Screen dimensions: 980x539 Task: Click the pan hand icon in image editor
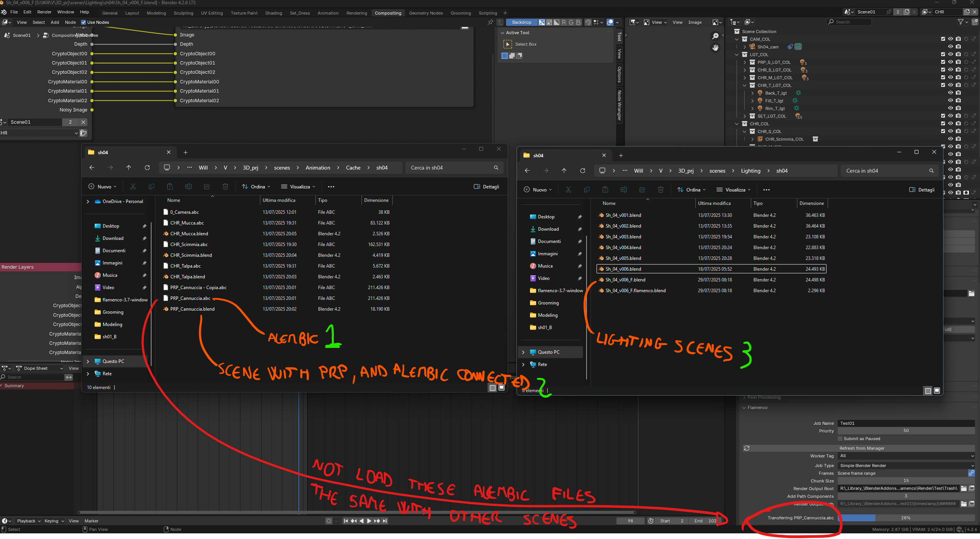(x=715, y=48)
